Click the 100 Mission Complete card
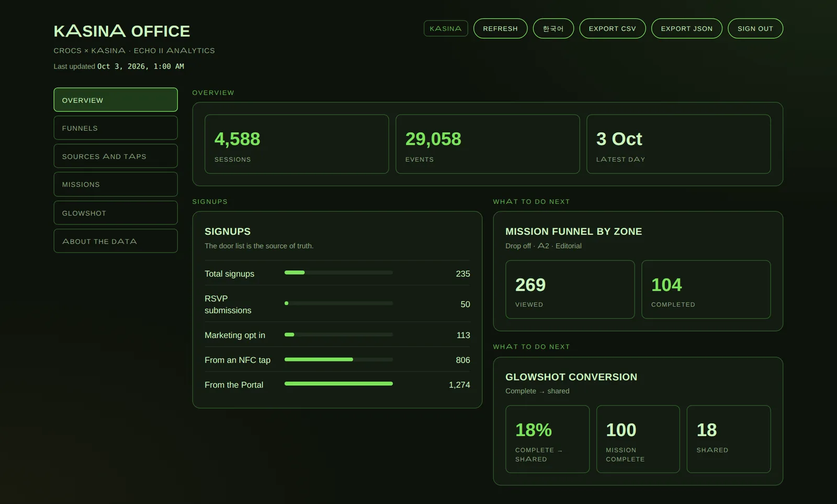 (638, 439)
